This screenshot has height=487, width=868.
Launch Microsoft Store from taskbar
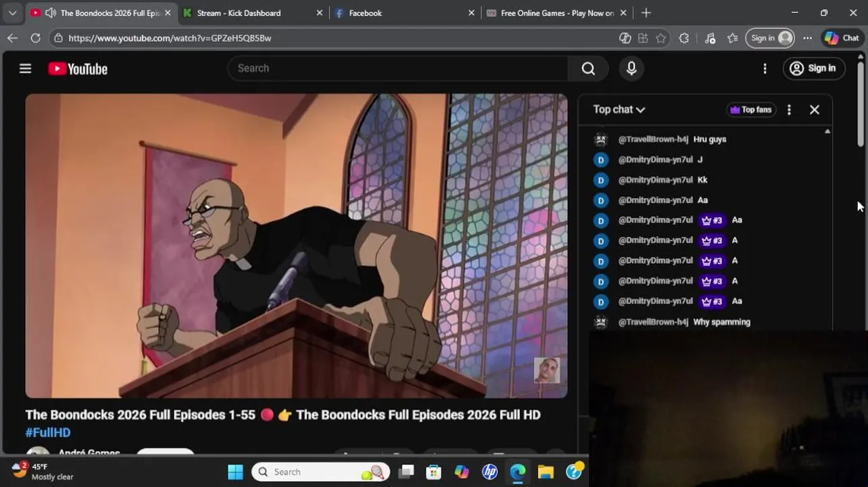pyautogui.click(x=433, y=472)
